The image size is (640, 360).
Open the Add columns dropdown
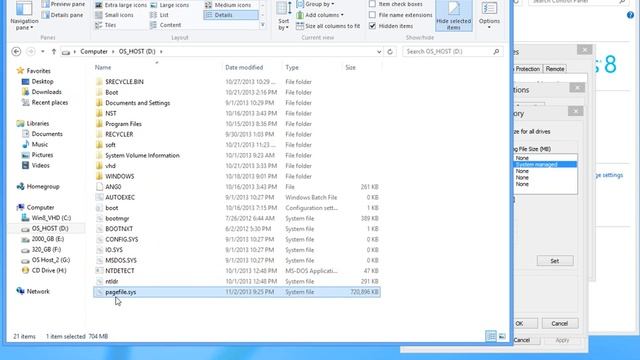tap(320, 15)
